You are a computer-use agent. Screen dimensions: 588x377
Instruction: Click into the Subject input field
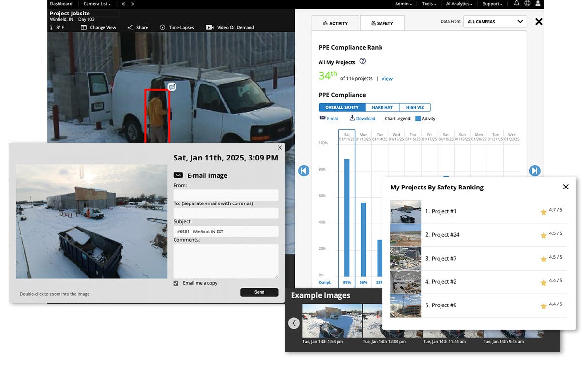point(226,232)
